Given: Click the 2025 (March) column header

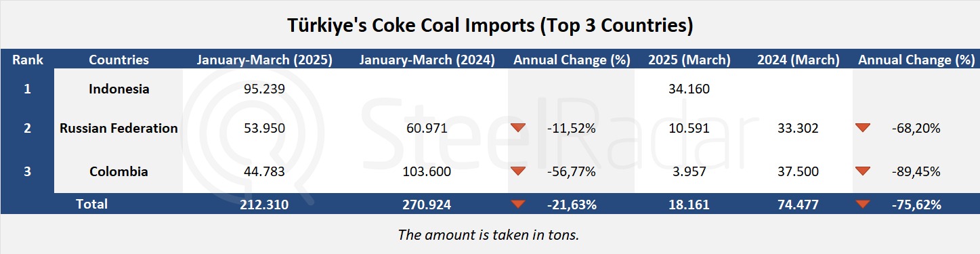Looking at the screenshot, I should tap(689, 60).
